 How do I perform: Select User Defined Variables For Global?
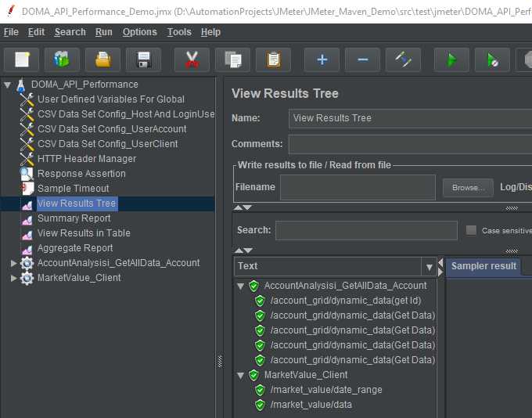[111, 99]
